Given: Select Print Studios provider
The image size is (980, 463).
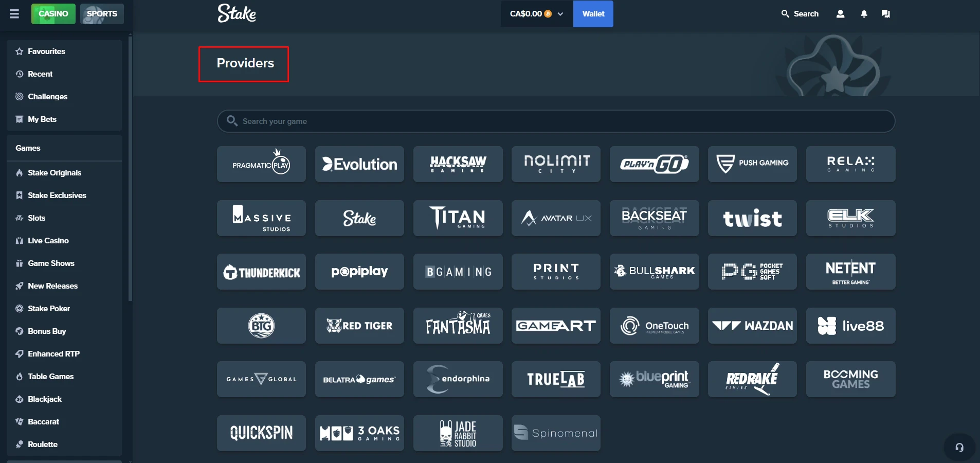Looking at the screenshot, I should click(556, 272).
